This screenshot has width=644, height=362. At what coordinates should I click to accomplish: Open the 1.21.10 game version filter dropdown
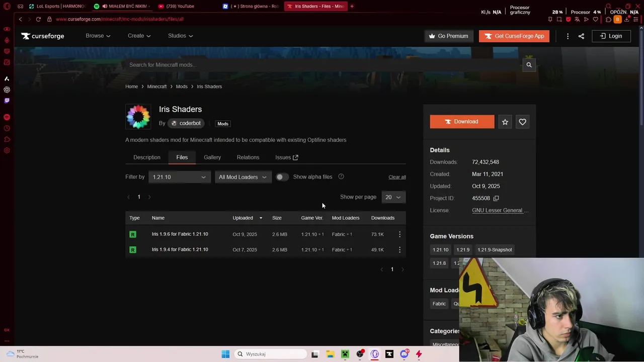180,177
